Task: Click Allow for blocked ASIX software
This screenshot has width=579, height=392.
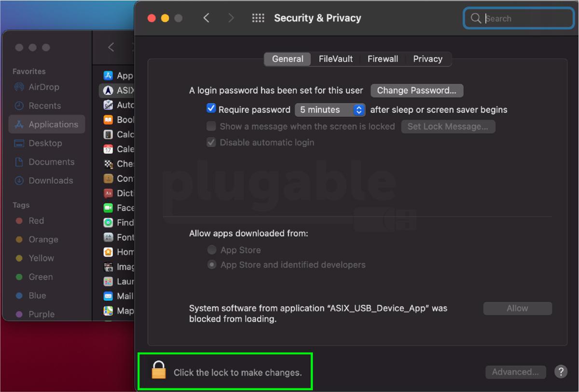Action: [517, 309]
